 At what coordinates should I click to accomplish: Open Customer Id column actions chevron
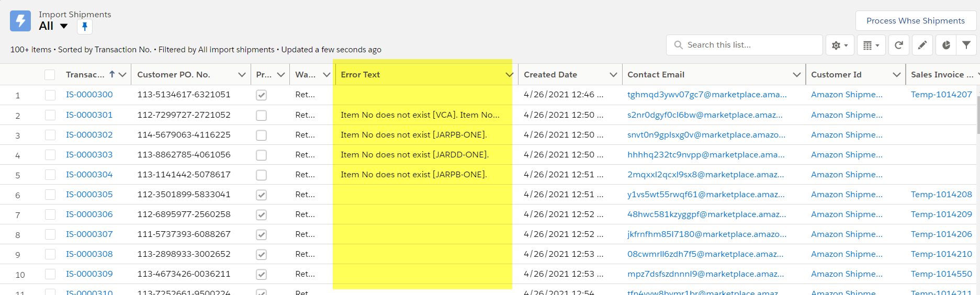pos(896,75)
